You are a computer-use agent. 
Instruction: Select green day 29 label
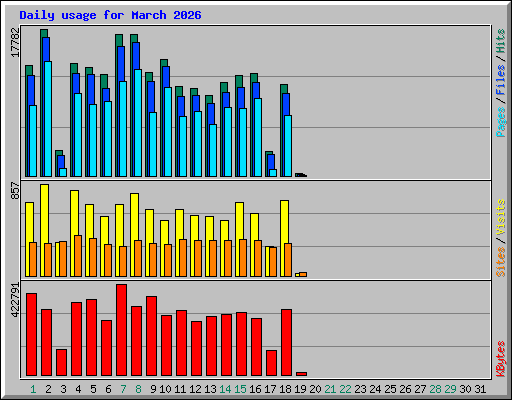click(x=450, y=389)
